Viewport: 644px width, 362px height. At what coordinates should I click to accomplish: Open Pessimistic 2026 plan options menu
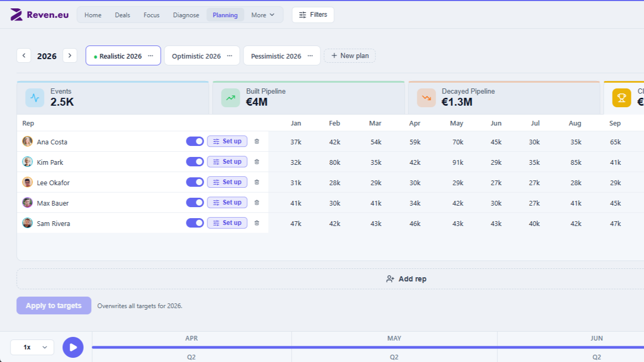pyautogui.click(x=310, y=56)
